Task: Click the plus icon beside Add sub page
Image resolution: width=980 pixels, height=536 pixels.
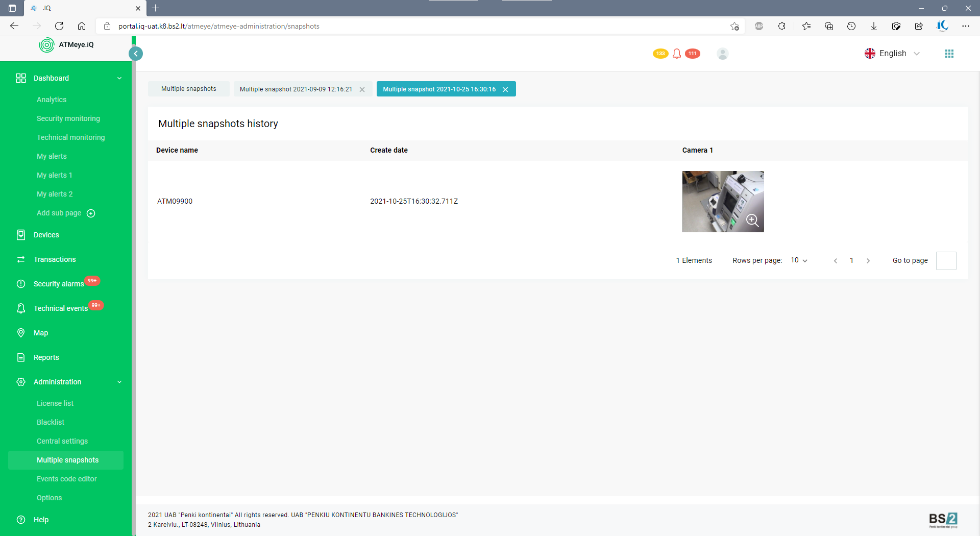Action: tap(91, 213)
